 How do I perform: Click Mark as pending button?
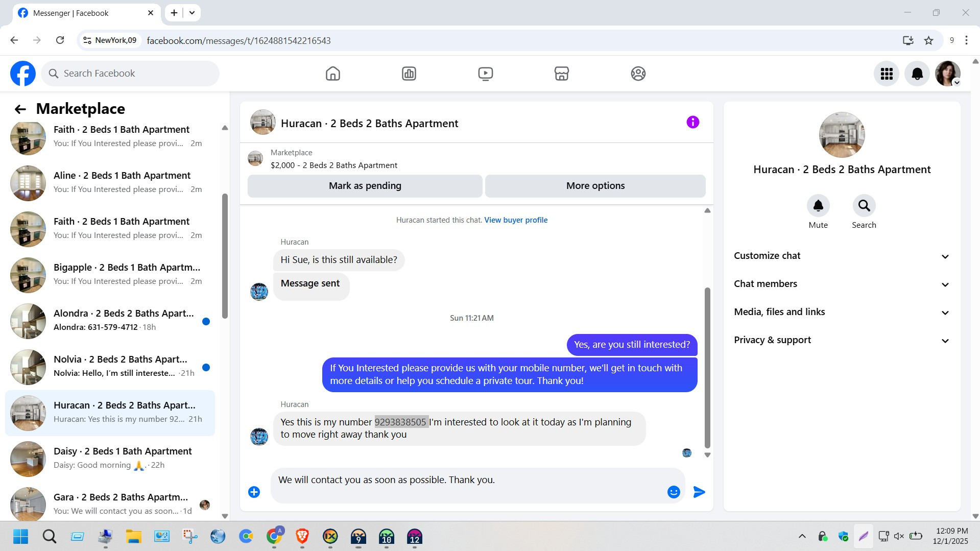tap(365, 186)
